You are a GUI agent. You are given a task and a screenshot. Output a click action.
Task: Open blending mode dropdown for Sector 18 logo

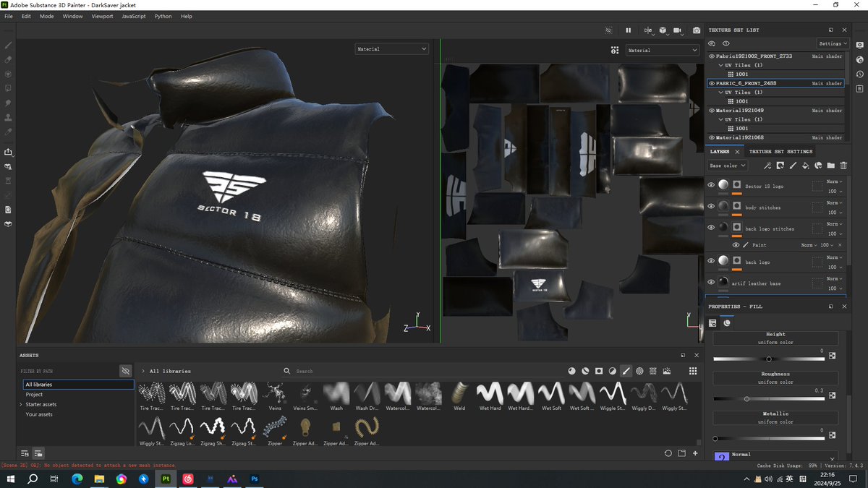(x=835, y=181)
